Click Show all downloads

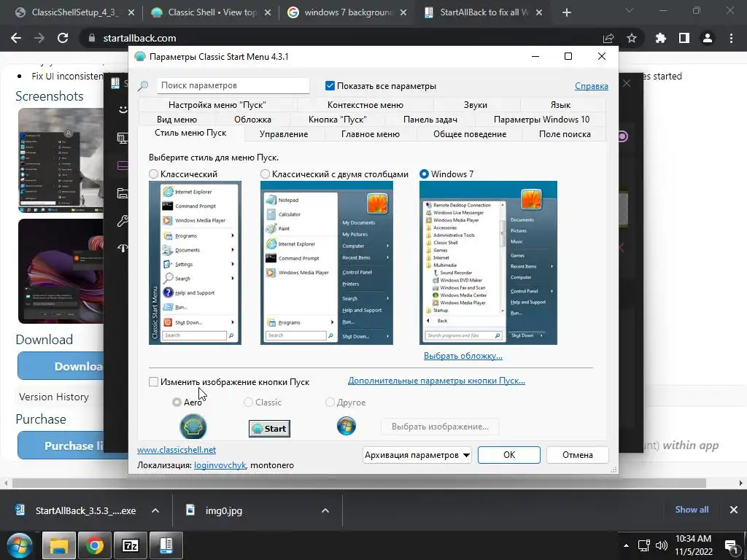pos(692,510)
